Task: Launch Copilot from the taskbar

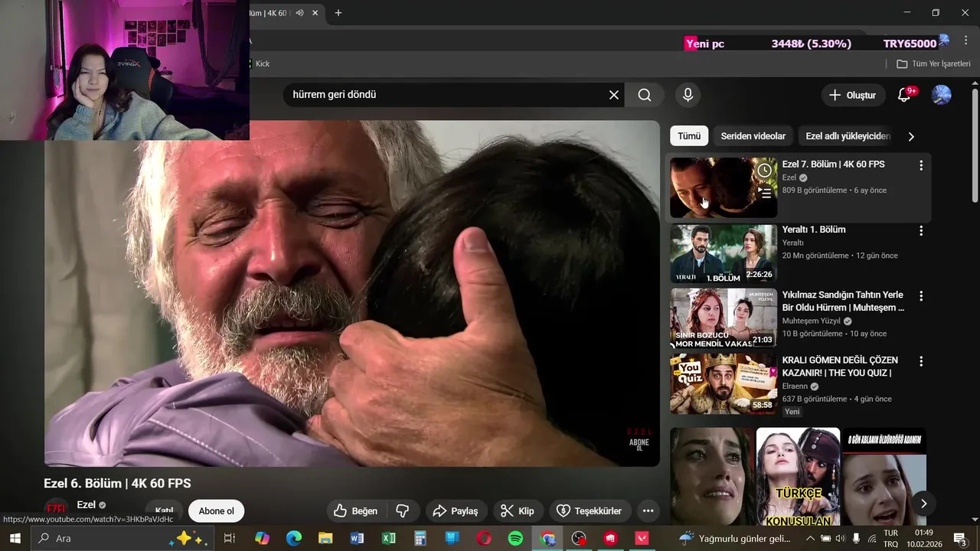Action: tap(262, 539)
